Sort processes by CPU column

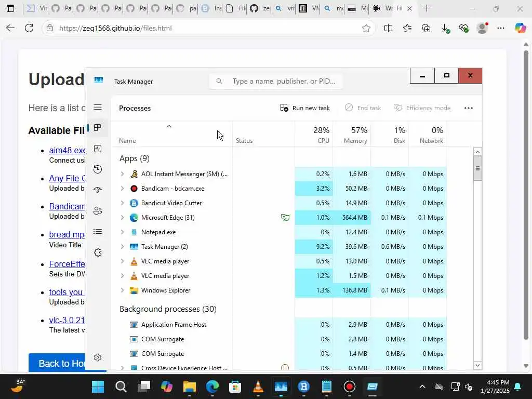314,135
